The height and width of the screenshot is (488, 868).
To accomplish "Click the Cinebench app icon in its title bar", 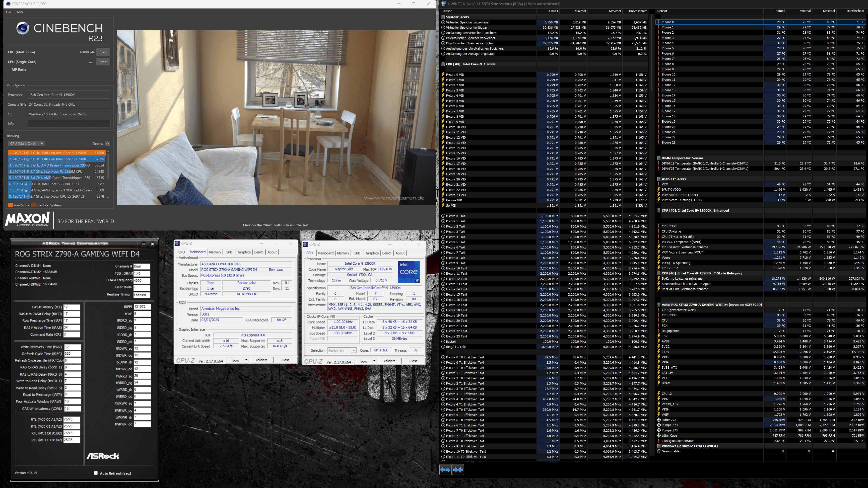I will click(8, 4).
